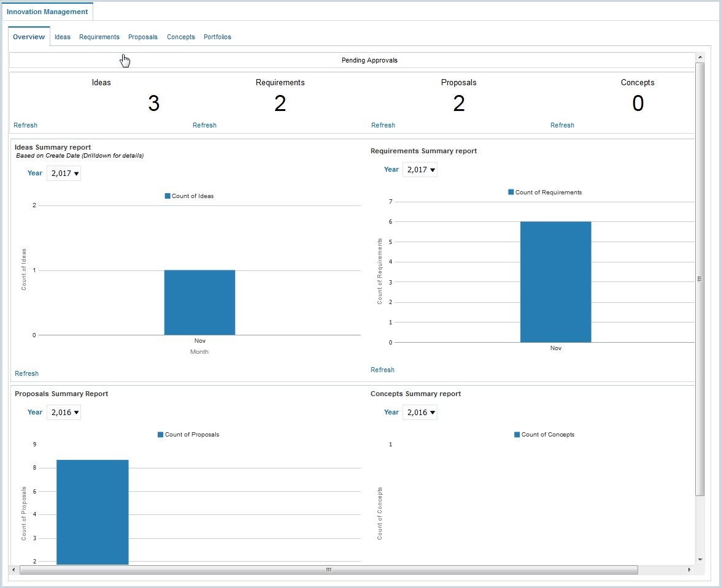Image resolution: width=721 pixels, height=588 pixels.
Task: Click the down arrow on the vertical scrollbar
Action: coord(700,560)
